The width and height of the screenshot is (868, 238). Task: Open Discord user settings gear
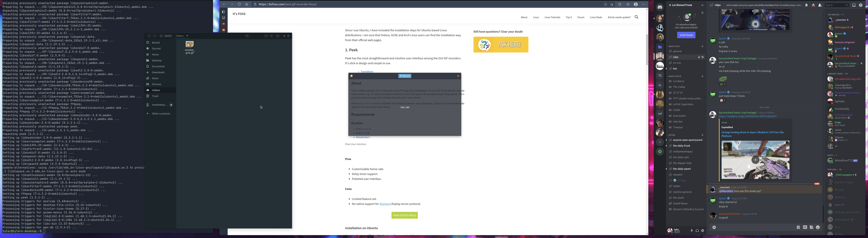tap(703, 231)
